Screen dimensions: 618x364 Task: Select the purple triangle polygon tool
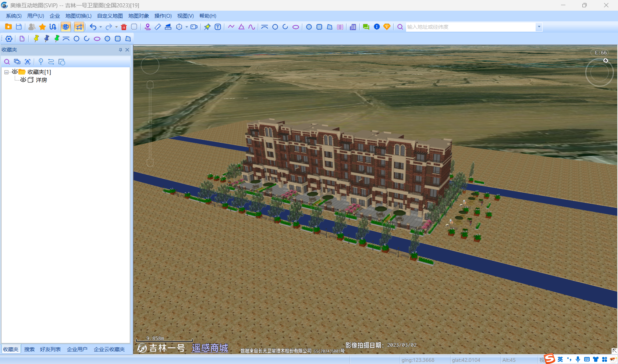pyautogui.click(x=241, y=27)
